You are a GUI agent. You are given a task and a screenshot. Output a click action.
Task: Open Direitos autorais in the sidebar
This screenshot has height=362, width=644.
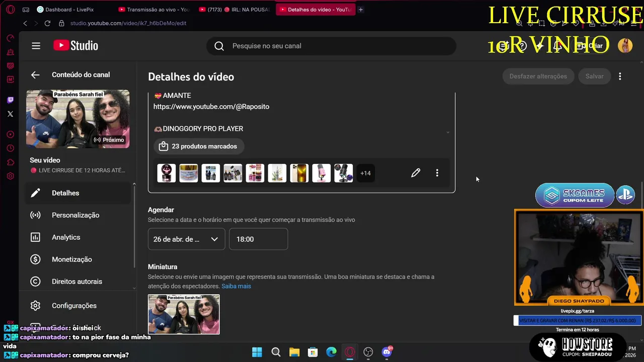[78, 282]
